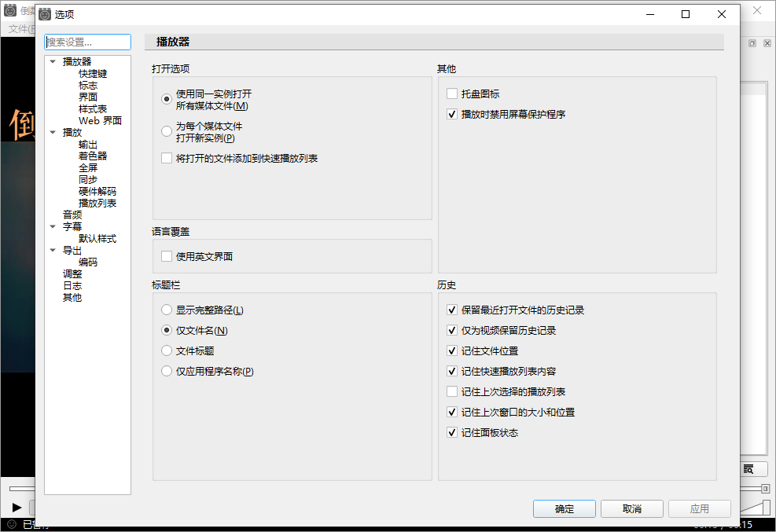The image size is (776, 532).
Task: Maximize the 选项 dialog window
Action: [x=686, y=14]
